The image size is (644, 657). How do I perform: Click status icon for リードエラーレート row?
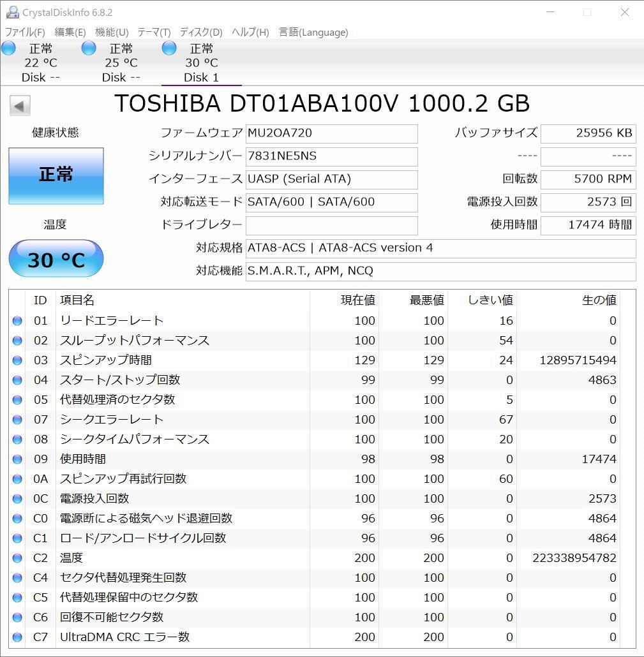point(17,321)
